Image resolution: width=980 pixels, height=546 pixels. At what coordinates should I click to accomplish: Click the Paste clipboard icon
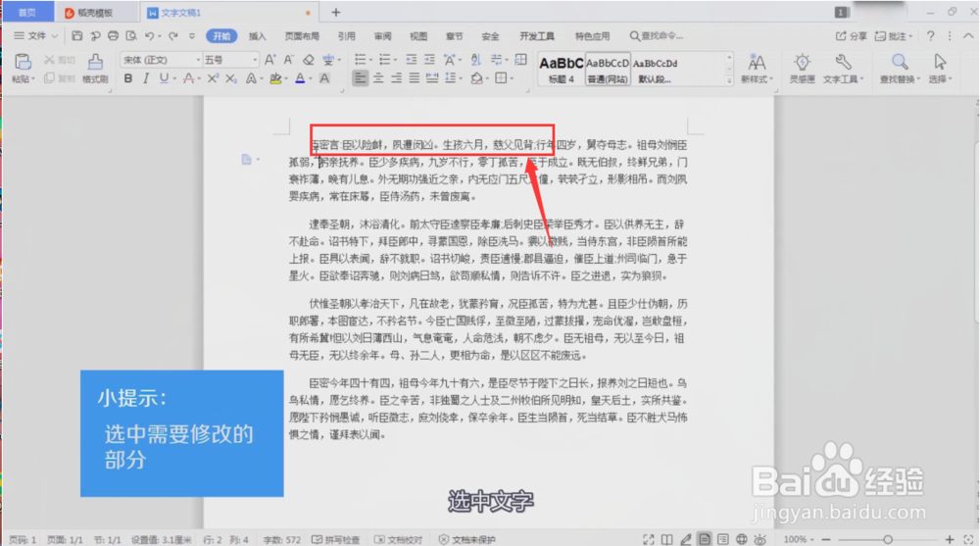24,62
